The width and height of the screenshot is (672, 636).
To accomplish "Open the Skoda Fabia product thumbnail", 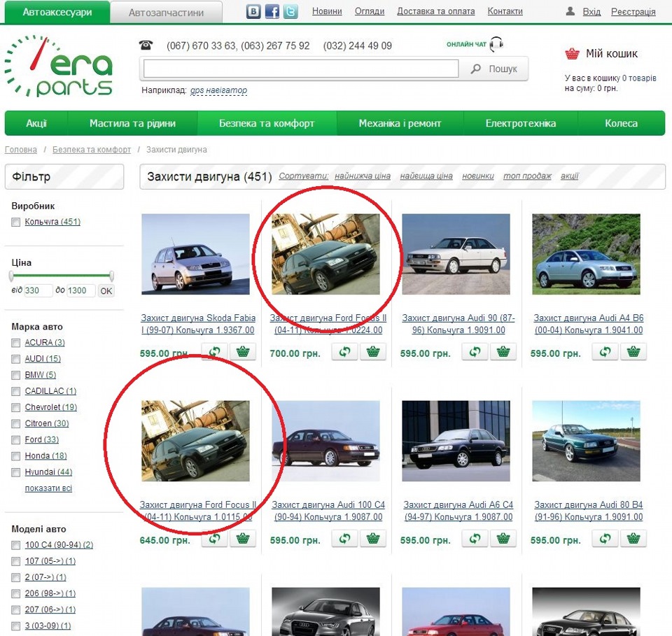I will [195, 255].
